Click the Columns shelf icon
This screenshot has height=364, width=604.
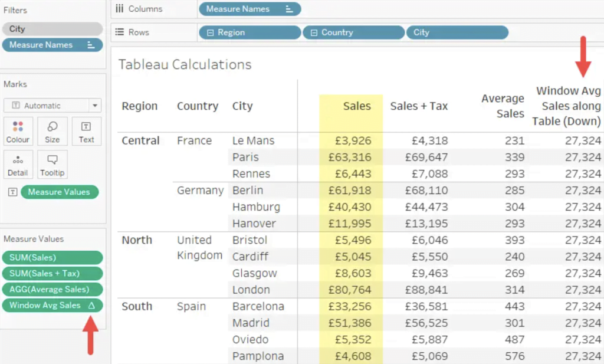[x=119, y=9]
